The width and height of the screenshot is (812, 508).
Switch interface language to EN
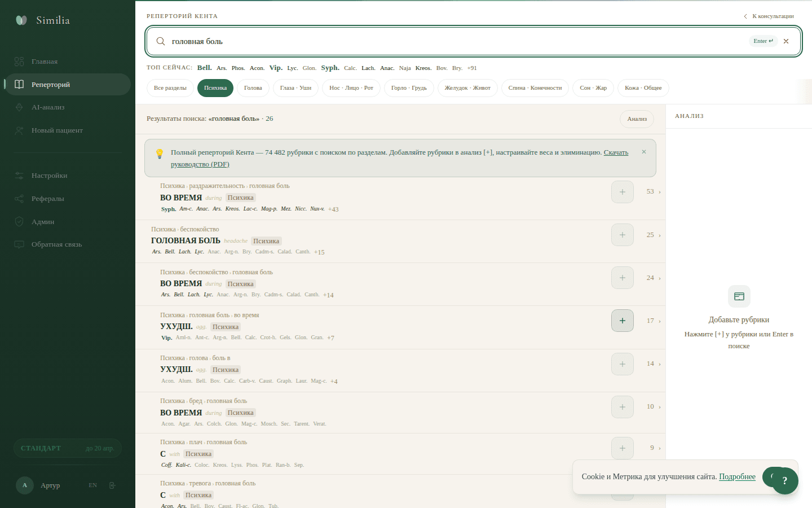[x=92, y=485]
